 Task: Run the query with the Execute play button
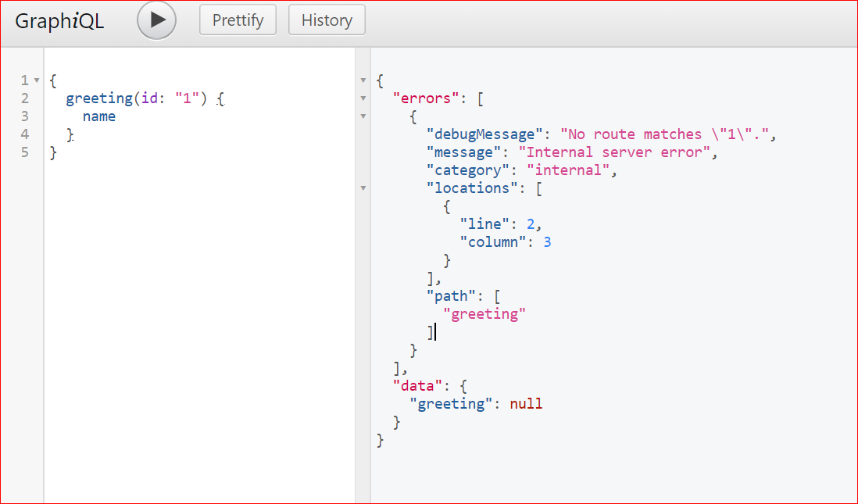click(156, 20)
